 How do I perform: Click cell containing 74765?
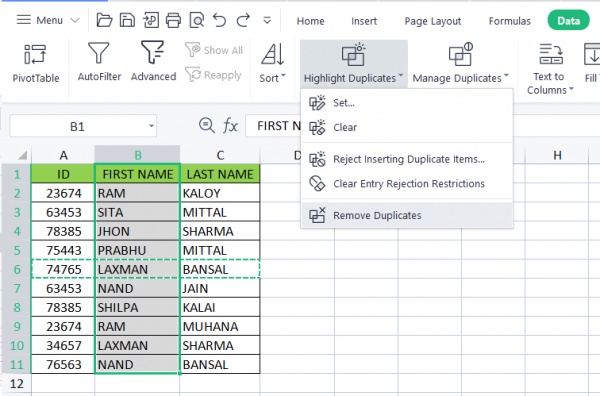click(x=63, y=269)
